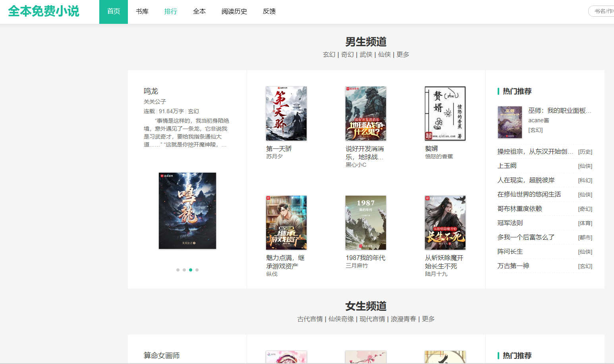Image resolution: width=614 pixels, height=364 pixels.
Task: Open 上玉阙 in 热门推荐 list
Action: [507, 166]
